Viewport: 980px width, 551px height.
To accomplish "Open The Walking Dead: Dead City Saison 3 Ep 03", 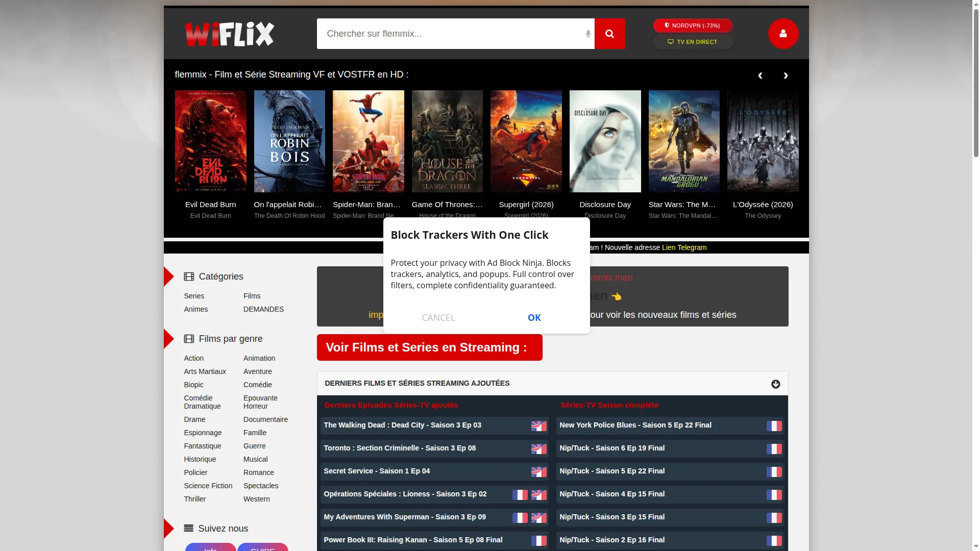I will [435, 425].
